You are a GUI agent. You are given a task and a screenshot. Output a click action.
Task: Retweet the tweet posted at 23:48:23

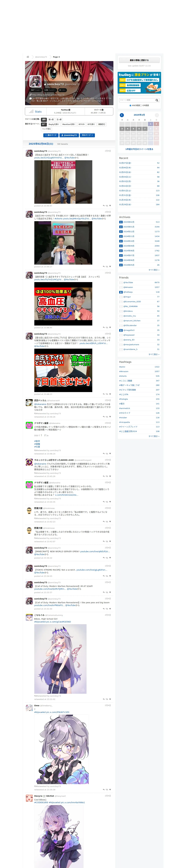107,394
